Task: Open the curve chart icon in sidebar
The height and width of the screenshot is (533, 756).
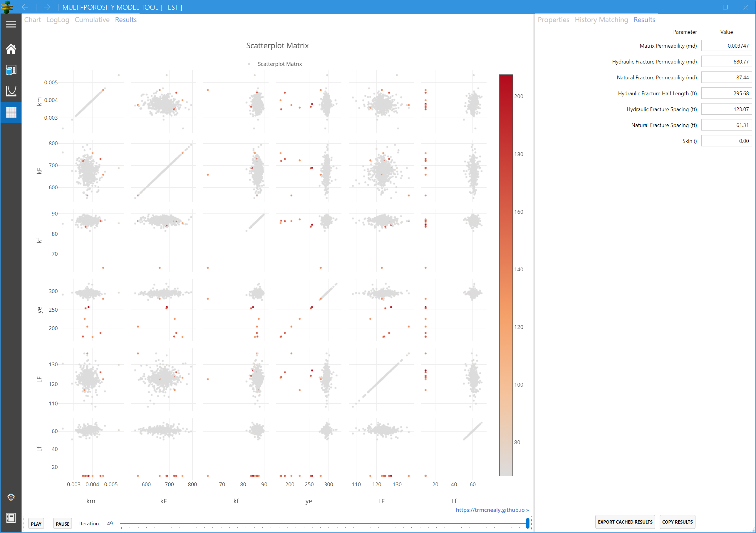Action: tap(11, 91)
